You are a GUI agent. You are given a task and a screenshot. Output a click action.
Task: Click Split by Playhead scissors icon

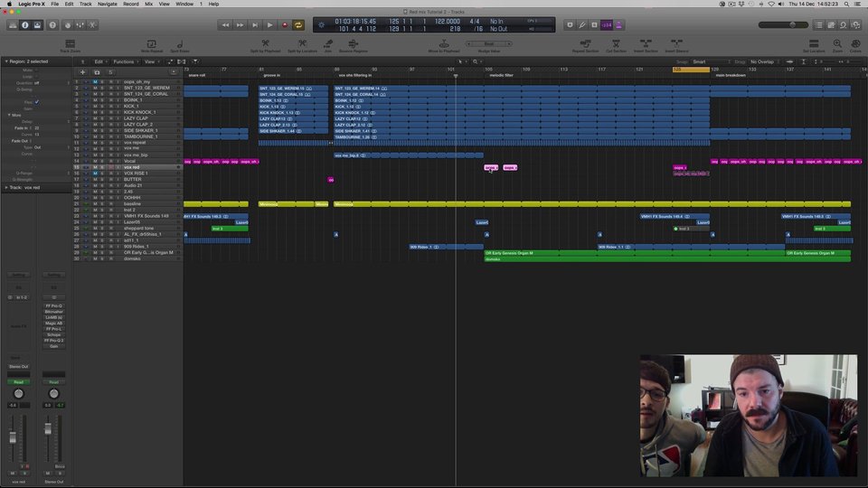(265, 43)
